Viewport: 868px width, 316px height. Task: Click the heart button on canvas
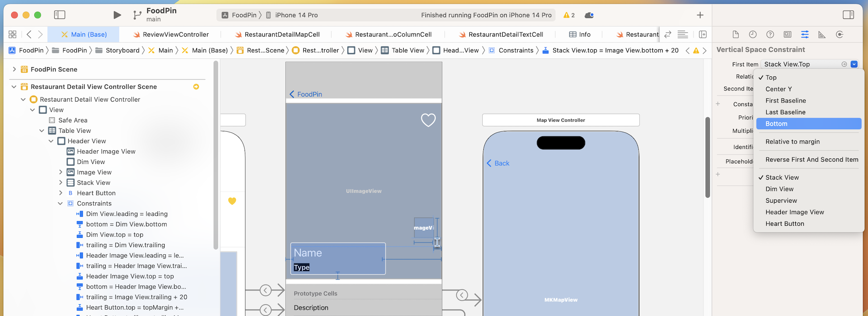[428, 120]
